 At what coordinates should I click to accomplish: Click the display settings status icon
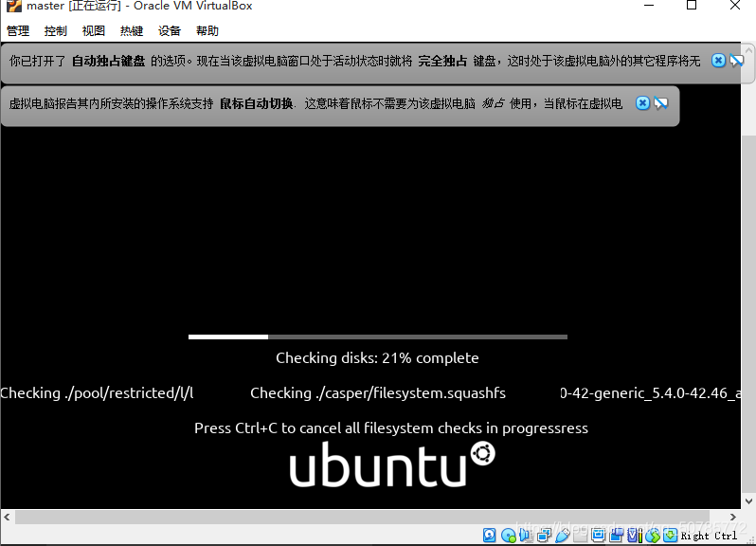pos(599,535)
